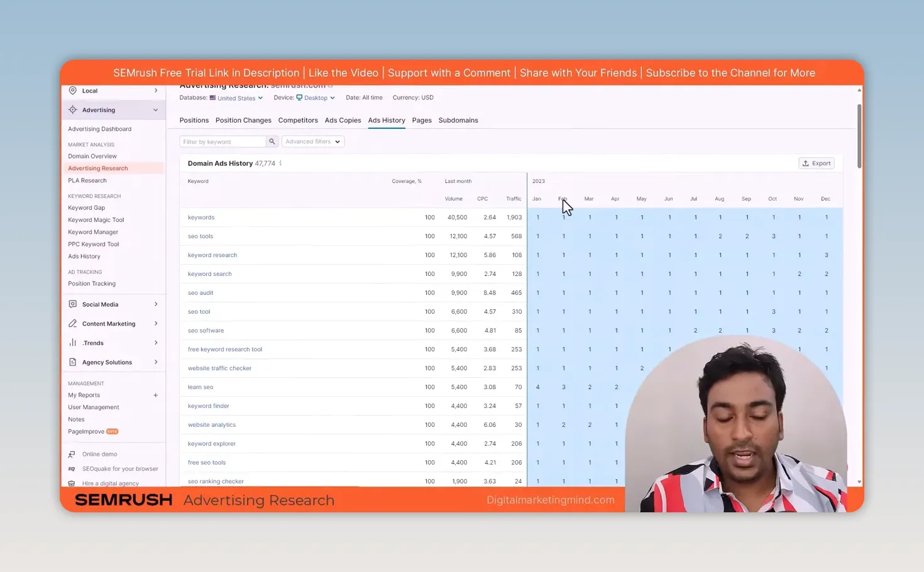This screenshot has width=924, height=572.
Task: Switch to the Pages tab
Action: pos(422,120)
